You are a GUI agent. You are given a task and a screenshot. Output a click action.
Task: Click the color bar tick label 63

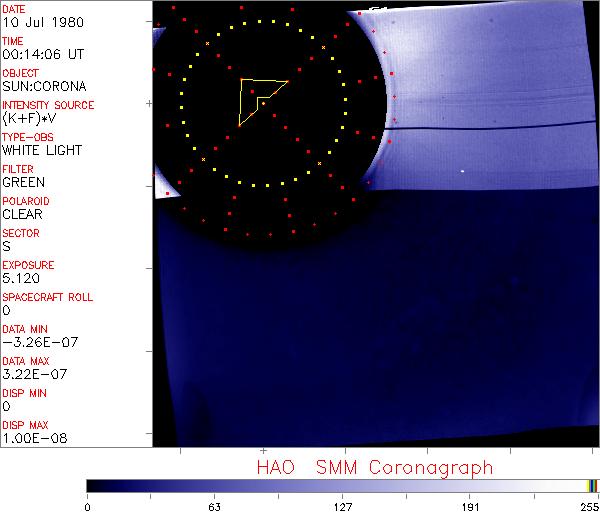coord(214,506)
